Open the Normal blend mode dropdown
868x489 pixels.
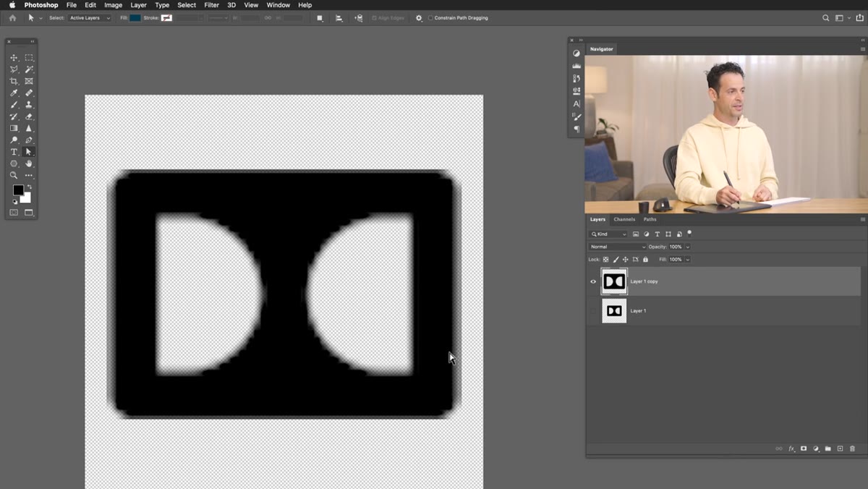(x=618, y=247)
